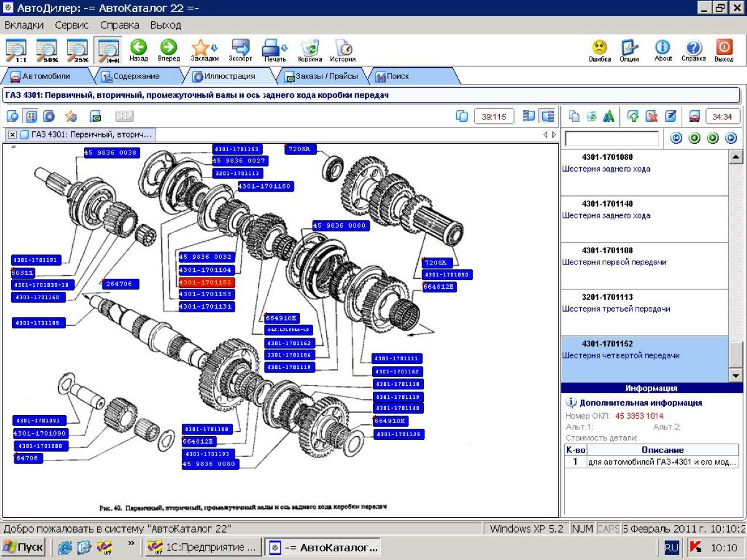Set illustration zoom to 50%
The width and height of the screenshot is (747, 560).
pos(47,50)
